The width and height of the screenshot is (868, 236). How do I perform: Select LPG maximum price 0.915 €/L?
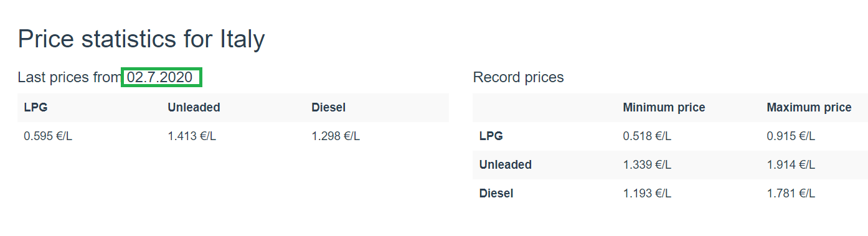791,136
